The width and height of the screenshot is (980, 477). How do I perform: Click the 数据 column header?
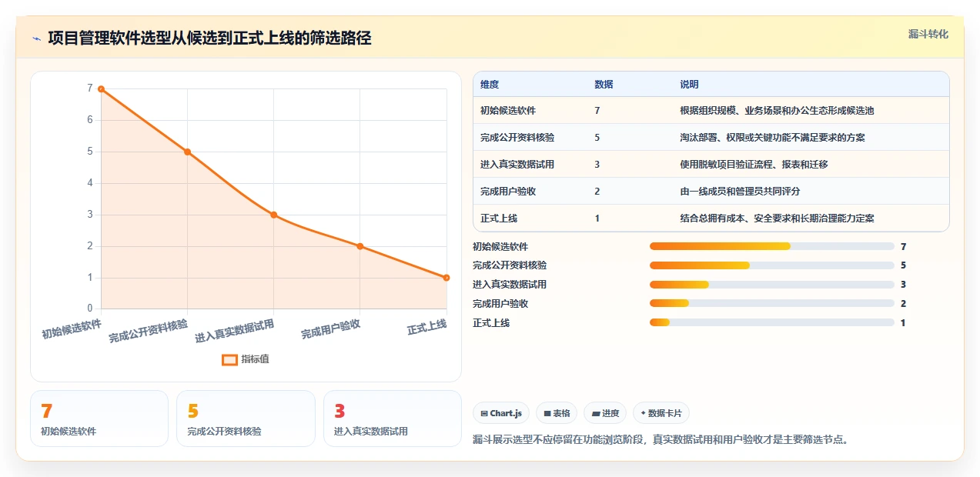[x=604, y=85]
